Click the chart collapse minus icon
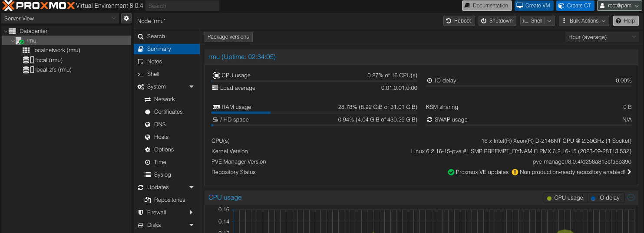 [x=631, y=197]
